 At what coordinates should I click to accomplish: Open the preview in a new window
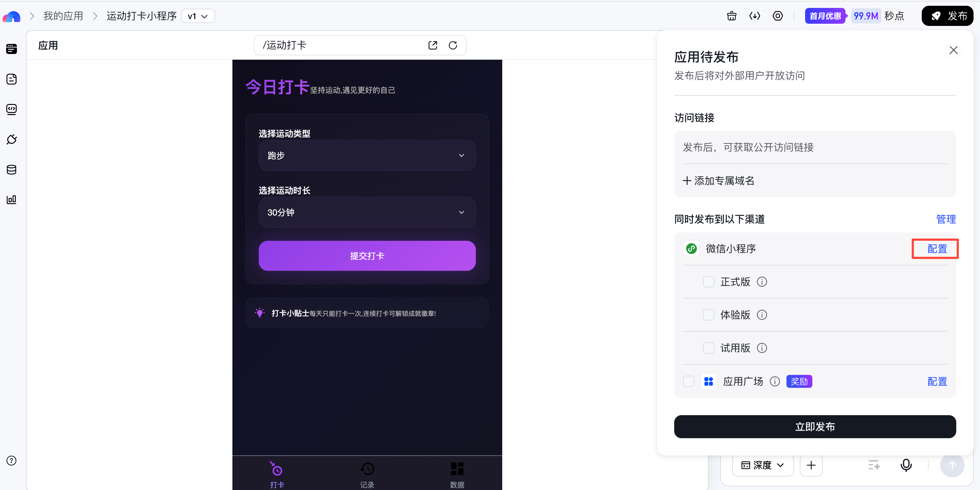tap(432, 45)
